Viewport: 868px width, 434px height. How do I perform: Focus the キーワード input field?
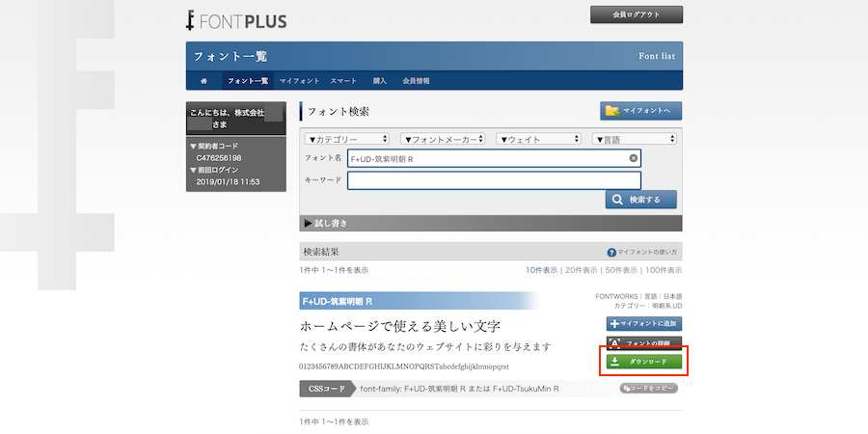(494, 180)
